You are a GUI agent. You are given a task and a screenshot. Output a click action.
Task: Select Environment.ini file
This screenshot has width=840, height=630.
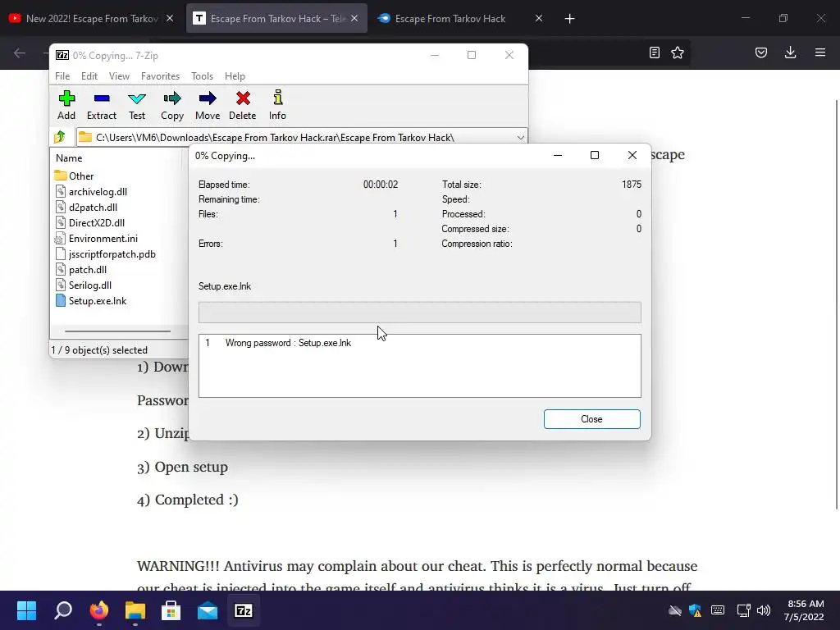click(x=97, y=239)
